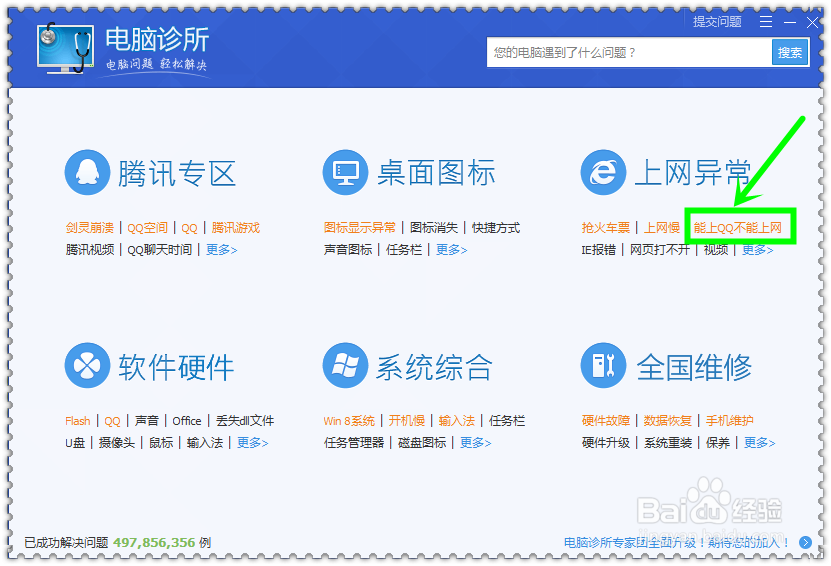The image size is (831, 566).
Task: Select the 任务管理器 link
Action: [x=354, y=443]
